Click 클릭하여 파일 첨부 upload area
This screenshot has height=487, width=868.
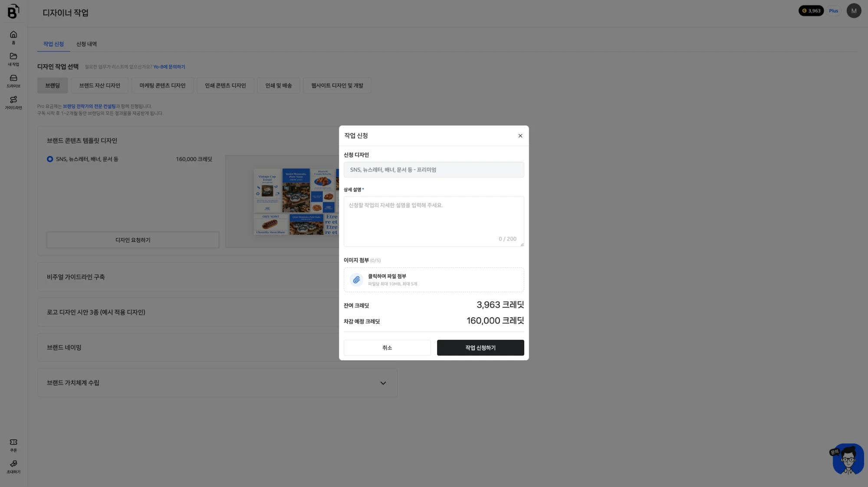coord(434,280)
